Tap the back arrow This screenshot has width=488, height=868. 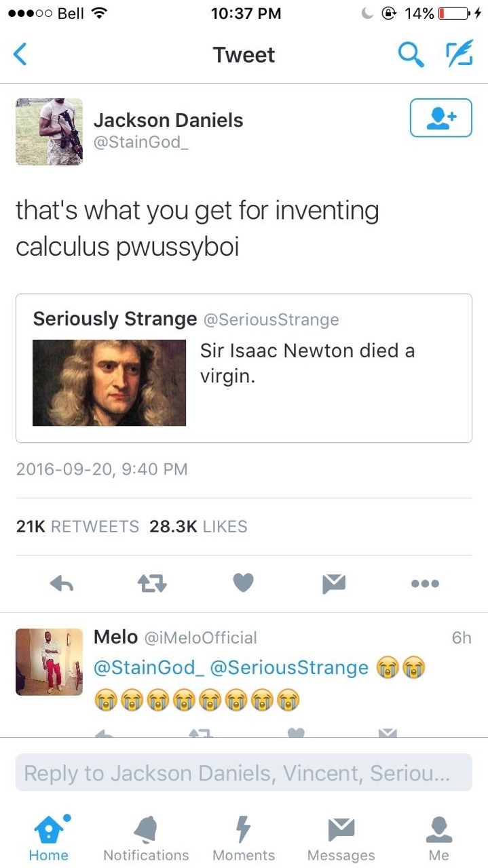pyautogui.click(x=21, y=54)
